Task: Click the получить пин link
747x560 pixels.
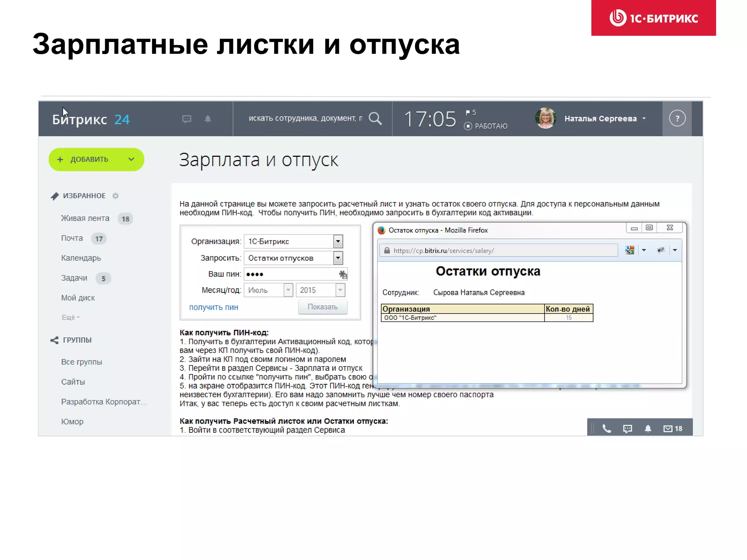Action: (213, 307)
